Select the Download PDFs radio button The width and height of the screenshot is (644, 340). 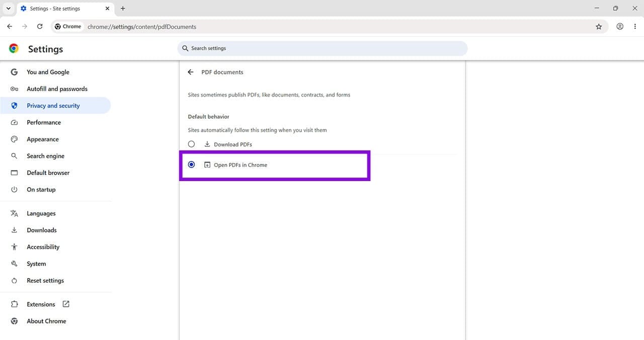click(x=191, y=144)
